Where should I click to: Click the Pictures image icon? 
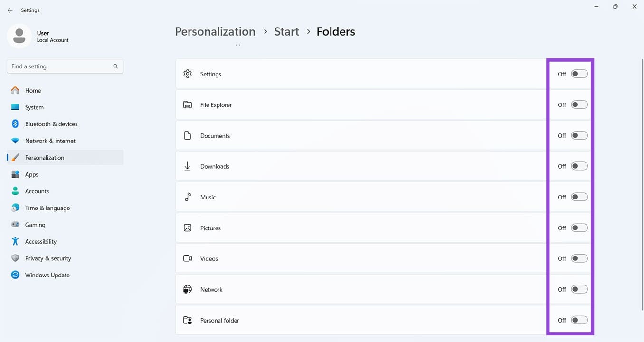pyautogui.click(x=187, y=228)
